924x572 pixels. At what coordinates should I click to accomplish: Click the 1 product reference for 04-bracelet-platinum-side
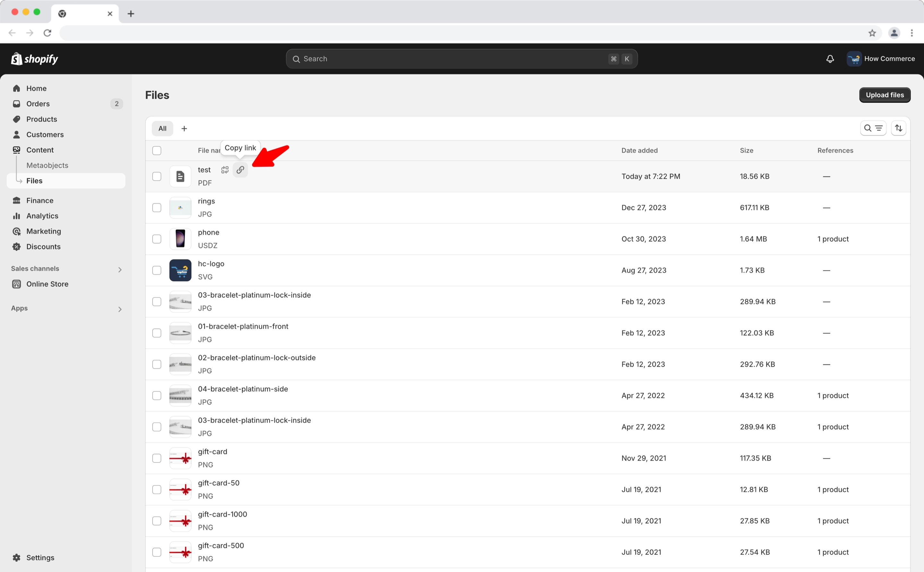833,396
